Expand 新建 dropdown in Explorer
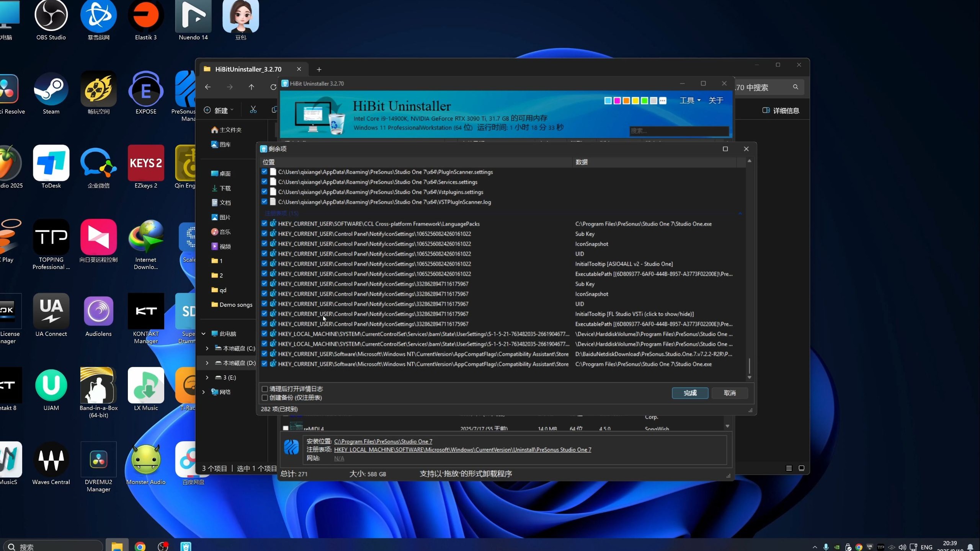The image size is (980, 551). coord(219,110)
